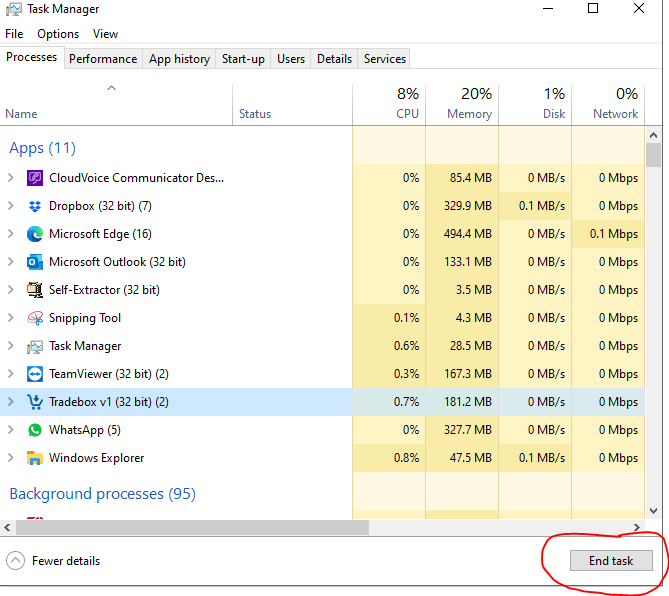
Task: Click the WhatsApp app icon
Action: click(x=35, y=430)
